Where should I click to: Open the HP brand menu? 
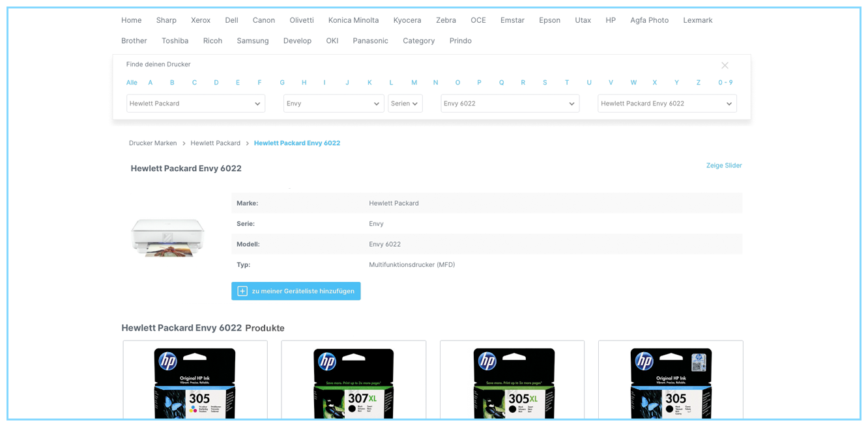[x=611, y=20]
